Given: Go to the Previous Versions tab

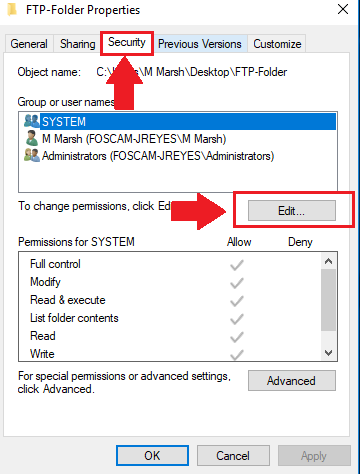Looking at the screenshot, I should 200,44.
